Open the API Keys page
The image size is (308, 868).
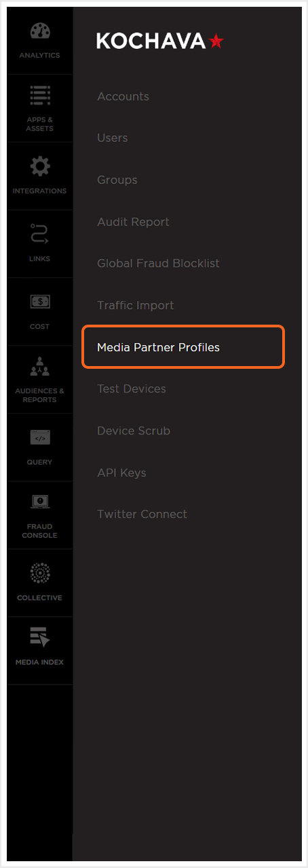coord(121,473)
